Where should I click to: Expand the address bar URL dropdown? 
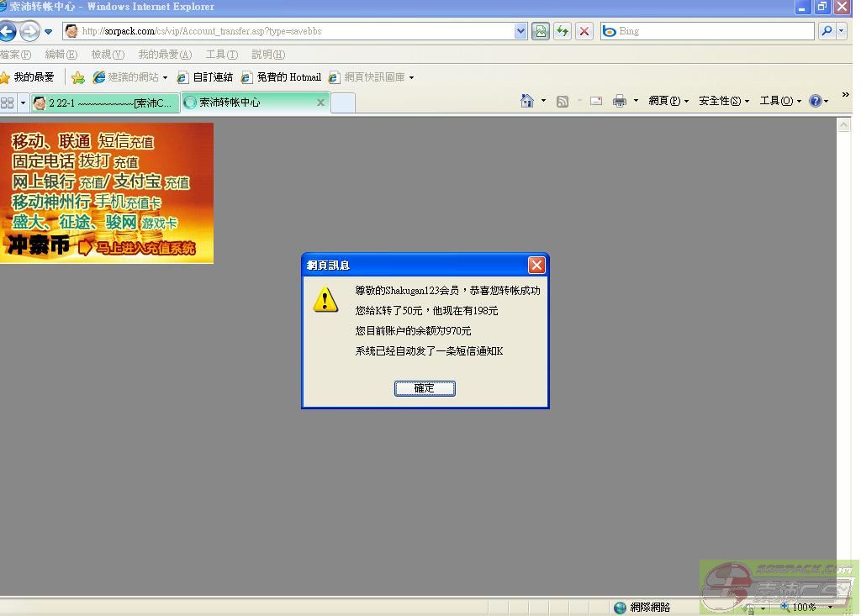[x=520, y=31]
